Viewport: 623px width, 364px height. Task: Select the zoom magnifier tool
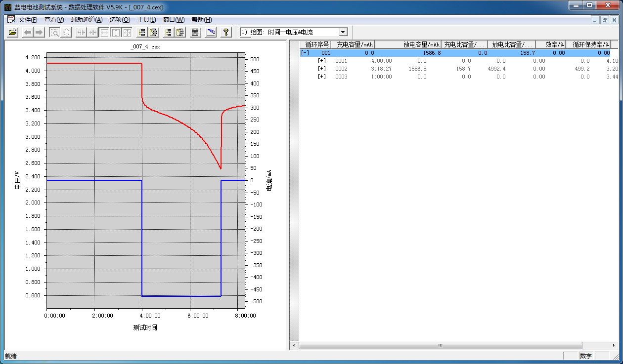click(x=54, y=32)
